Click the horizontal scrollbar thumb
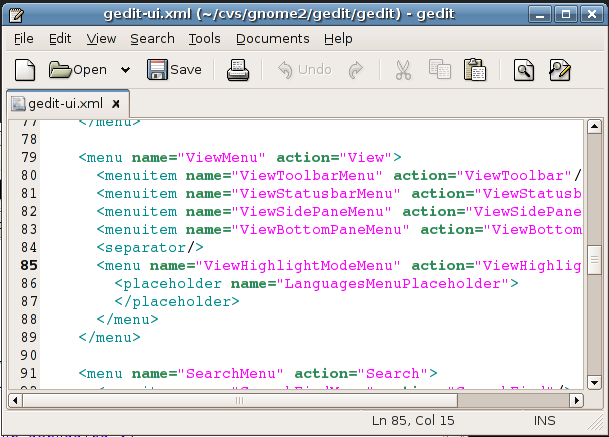The image size is (609, 437). 240,400
